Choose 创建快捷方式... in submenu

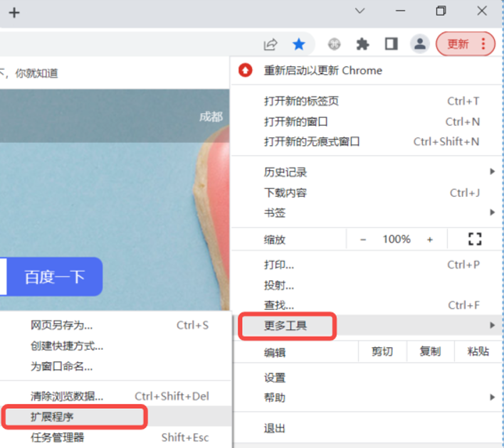116,346
